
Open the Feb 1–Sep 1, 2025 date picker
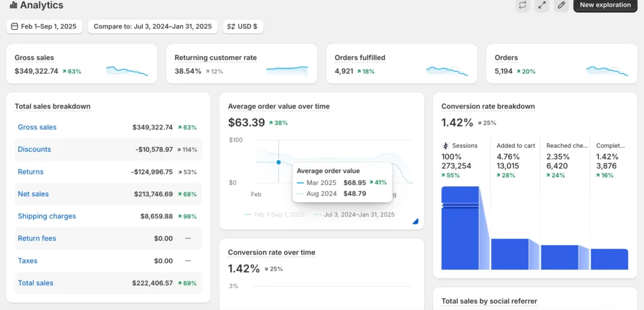[44, 26]
